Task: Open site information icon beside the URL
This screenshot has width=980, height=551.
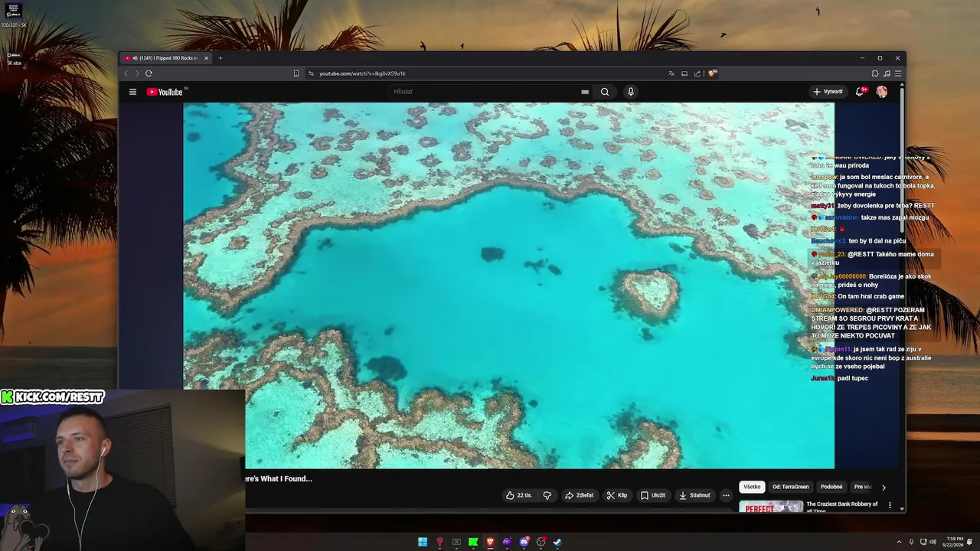Action: click(311, 73)
